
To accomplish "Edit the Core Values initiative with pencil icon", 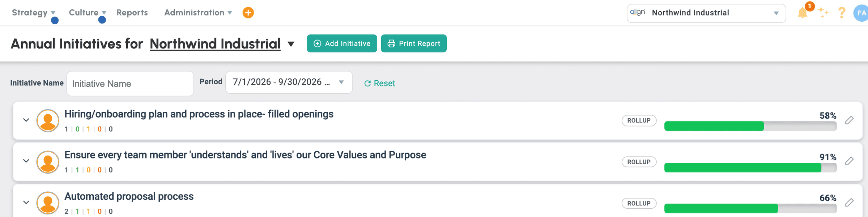I will (x=850, y=161).
